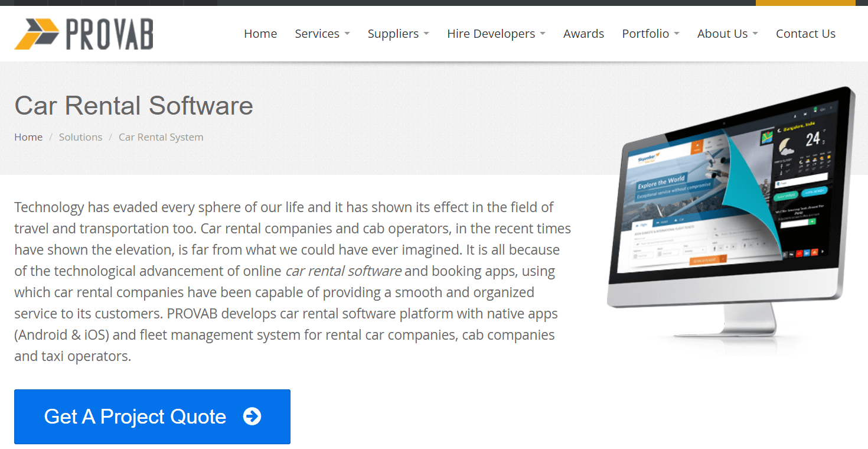Open the About Us menu label
868x449 pixels.
tap(723, 34)
